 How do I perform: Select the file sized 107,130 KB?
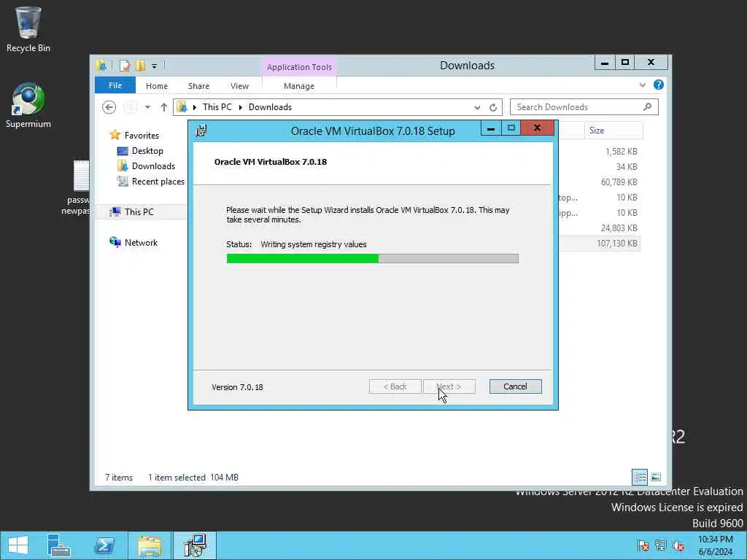[617, 244]
